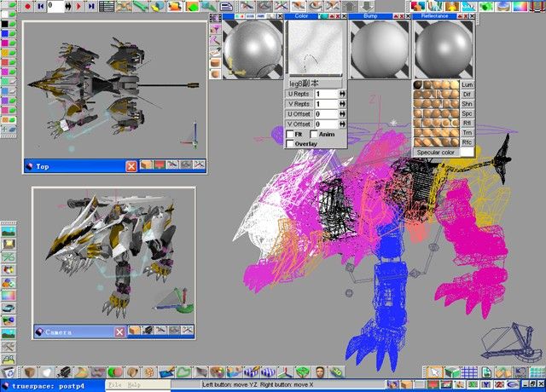Screen dimensions: 546x392
Task: Click the leg8 texture name button
Action: click(315, 84)
